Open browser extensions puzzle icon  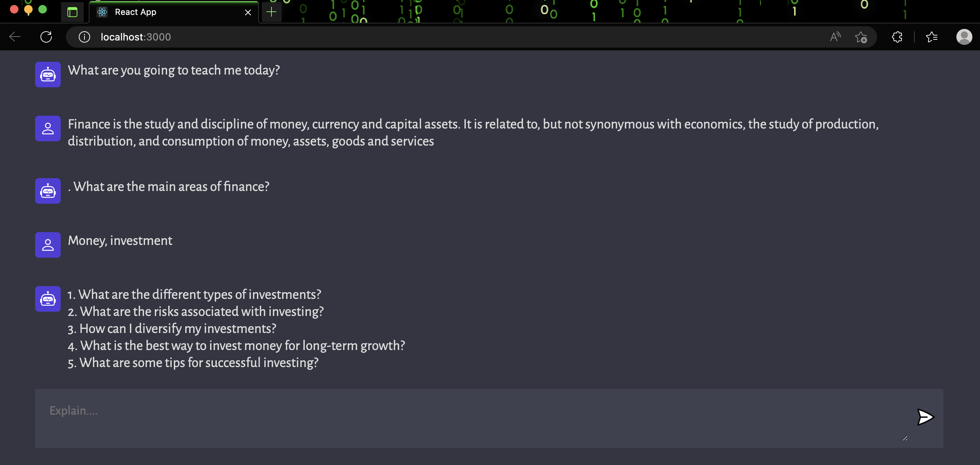coord(897,37)
